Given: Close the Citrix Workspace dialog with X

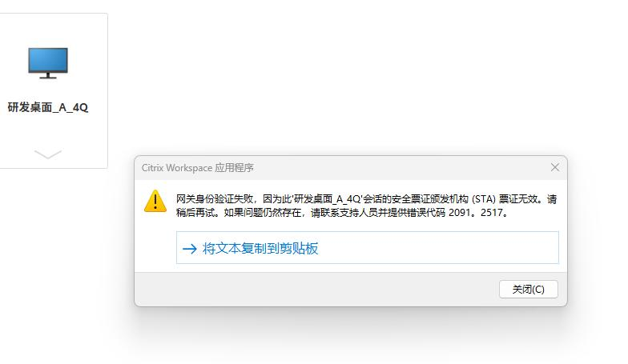Looking at the screenshot, I should (554, 167).
